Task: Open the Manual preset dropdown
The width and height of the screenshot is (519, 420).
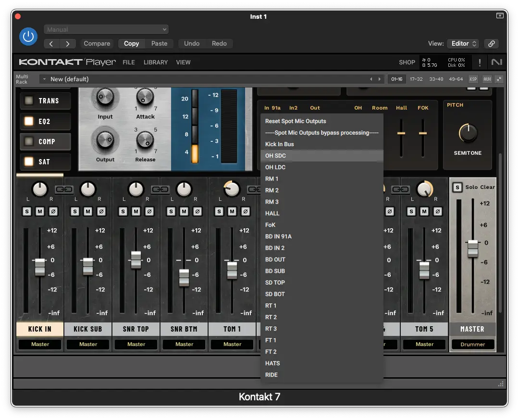Action: click(x=106, y=29)
